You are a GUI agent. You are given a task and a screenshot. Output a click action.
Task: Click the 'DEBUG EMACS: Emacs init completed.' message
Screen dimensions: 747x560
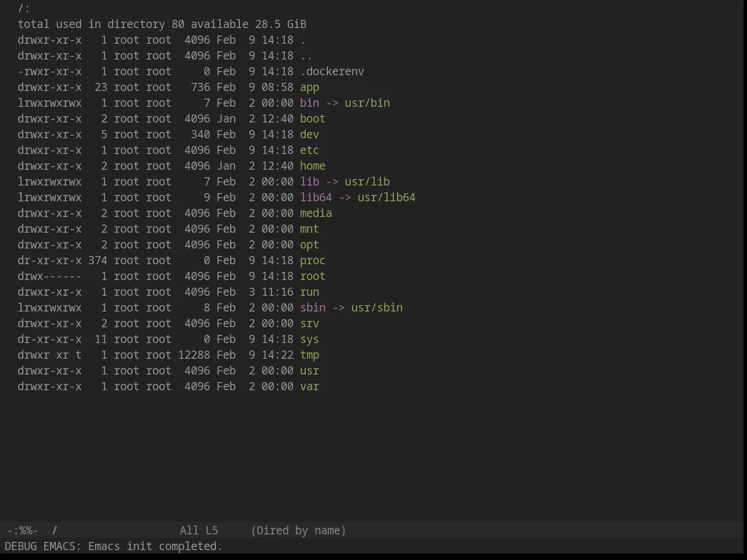[x=113, y=547]
